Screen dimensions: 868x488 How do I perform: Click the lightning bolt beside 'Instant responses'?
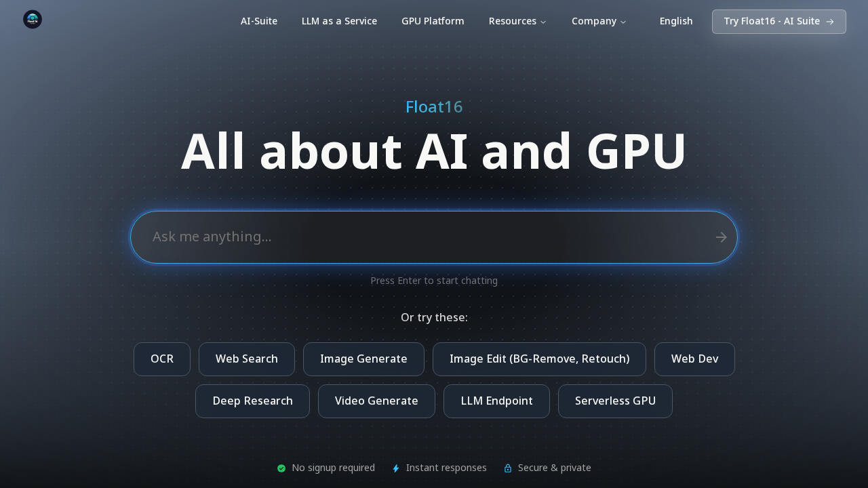396,468
